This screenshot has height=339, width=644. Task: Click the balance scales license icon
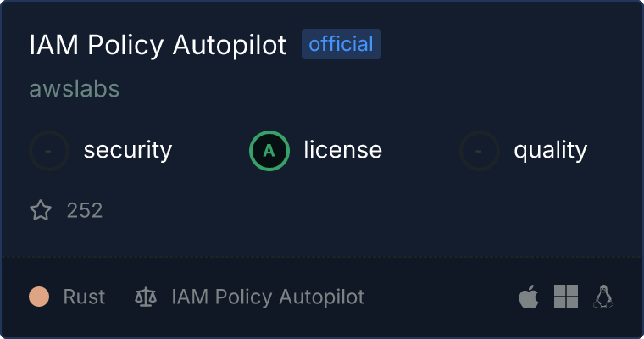(x=146, y=297)
